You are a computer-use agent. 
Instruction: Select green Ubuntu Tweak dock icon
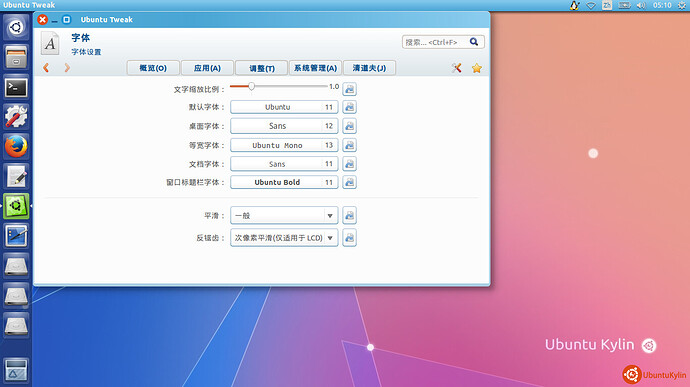click(16, 206)
